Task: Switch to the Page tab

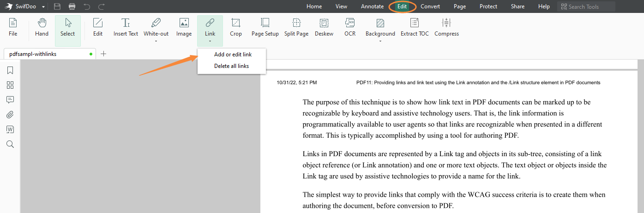Action: (x=460, y=6)
